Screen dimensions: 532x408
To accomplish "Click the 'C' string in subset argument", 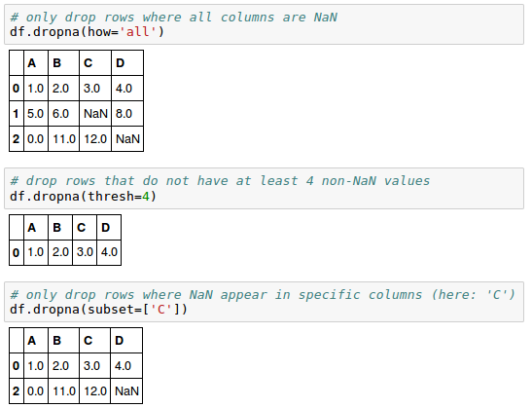I will (x=161, y=310).
